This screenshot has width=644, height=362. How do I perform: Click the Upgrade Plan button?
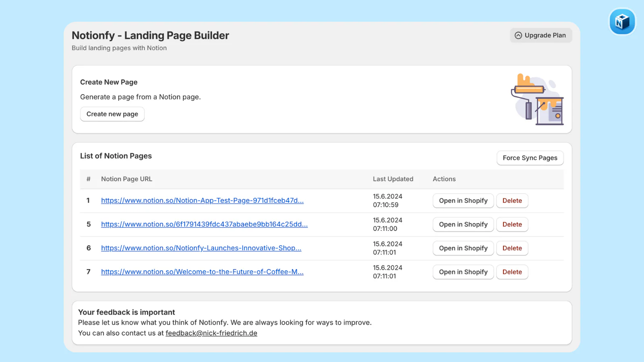pyautogui.click(x=541, y=35)
